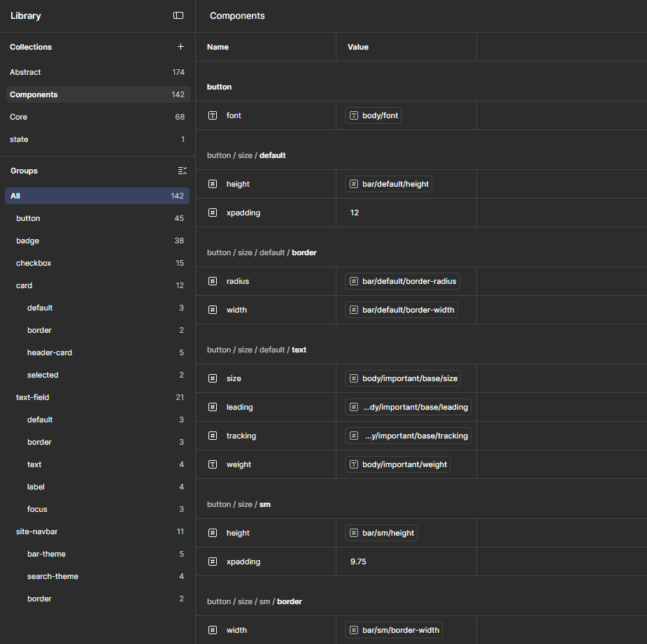This screenshot has height=644, width=647.
Task: Click number icon beside tracking variable
Action: pos(213,436)
